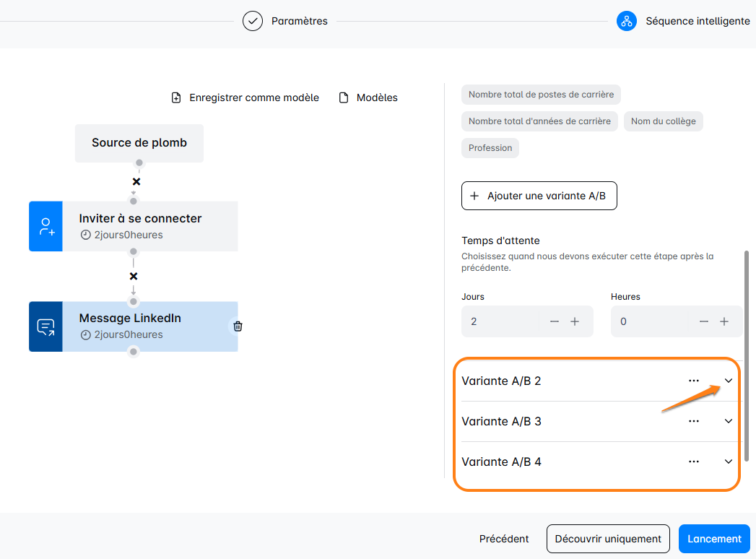Open three-dot menu for Variante A/B 3
Image resolution: width=756 pixels, height=559 pixels.
click(x=694, y=421)
